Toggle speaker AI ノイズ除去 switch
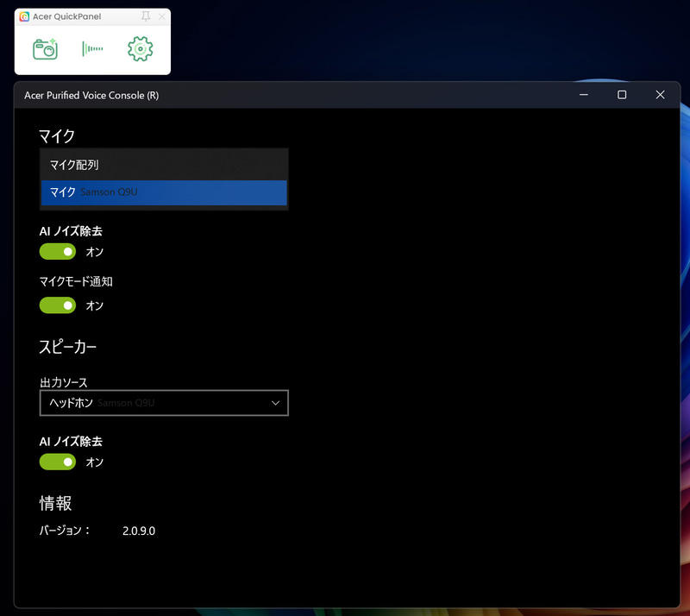 (x=58, y=462)
